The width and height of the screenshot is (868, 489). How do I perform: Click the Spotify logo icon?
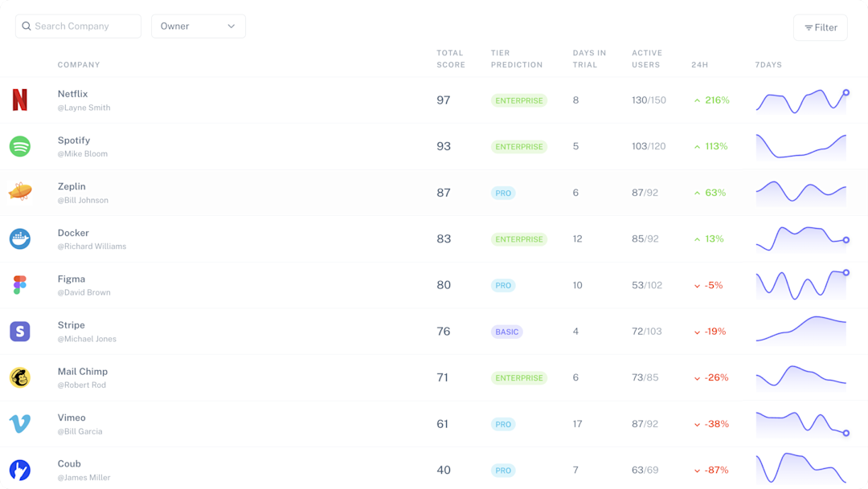tap(20, 147)
